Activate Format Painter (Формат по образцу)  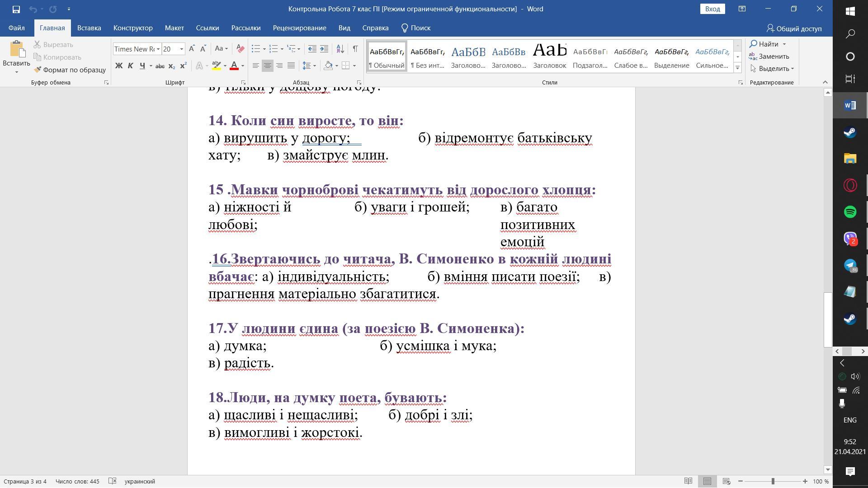click(70, 70)
